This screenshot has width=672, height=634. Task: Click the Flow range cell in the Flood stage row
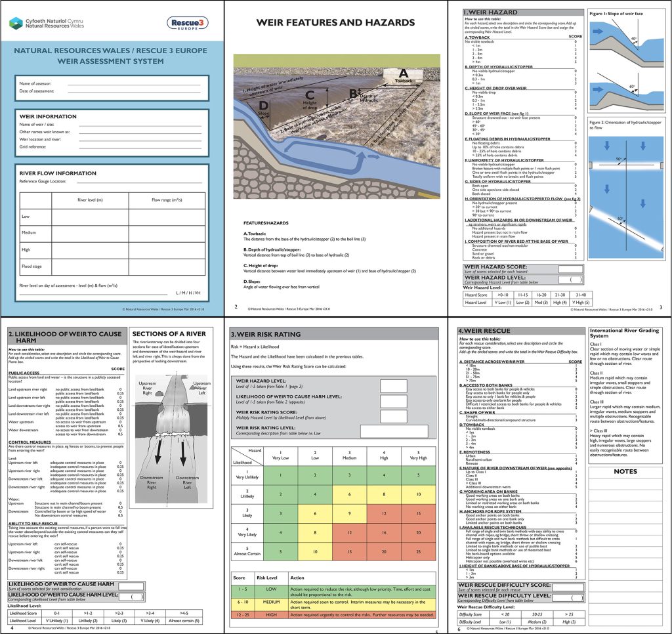(x=167, y=266)
